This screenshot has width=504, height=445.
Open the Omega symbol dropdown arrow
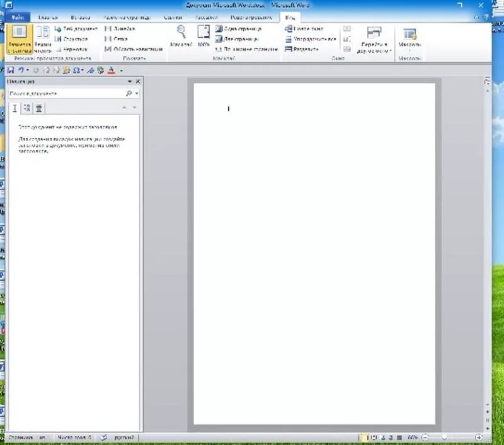click(83, 70)
